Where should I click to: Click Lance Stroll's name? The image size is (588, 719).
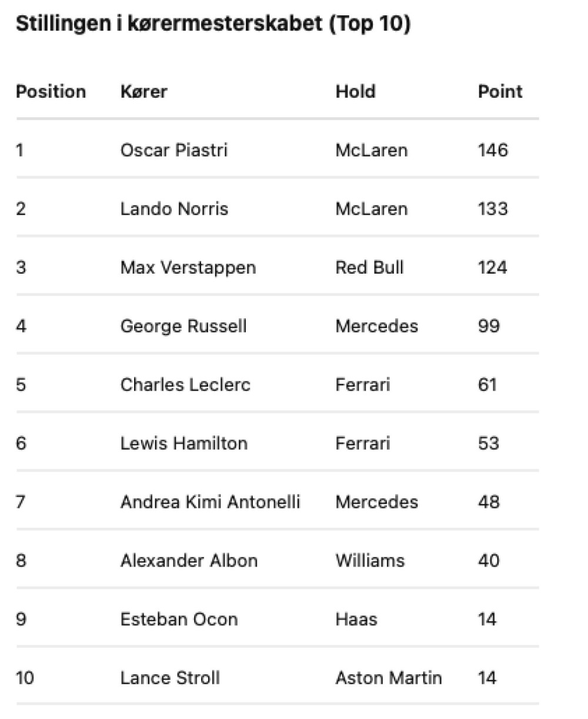coord(170,678)
